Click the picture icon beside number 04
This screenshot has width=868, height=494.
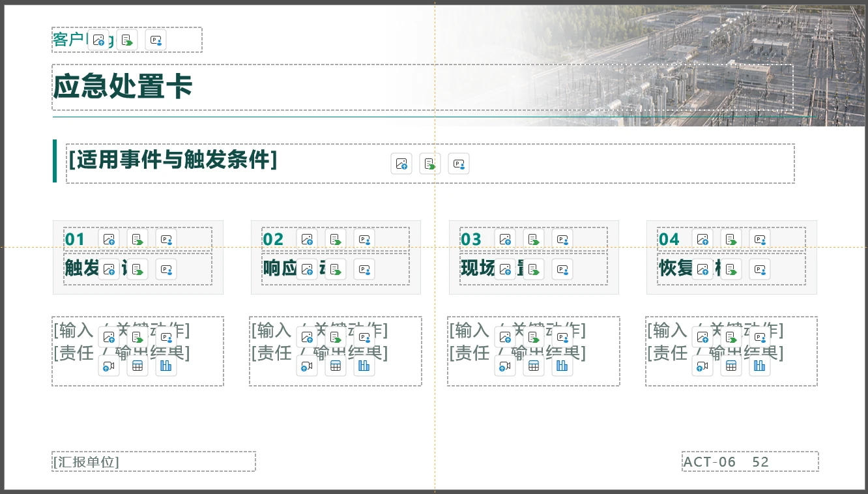(x=702, y=239)
